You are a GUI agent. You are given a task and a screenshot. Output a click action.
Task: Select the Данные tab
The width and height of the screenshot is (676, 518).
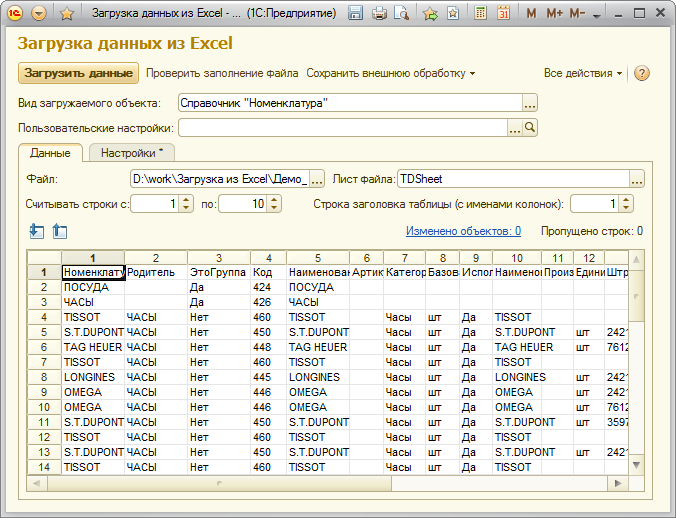50,153
